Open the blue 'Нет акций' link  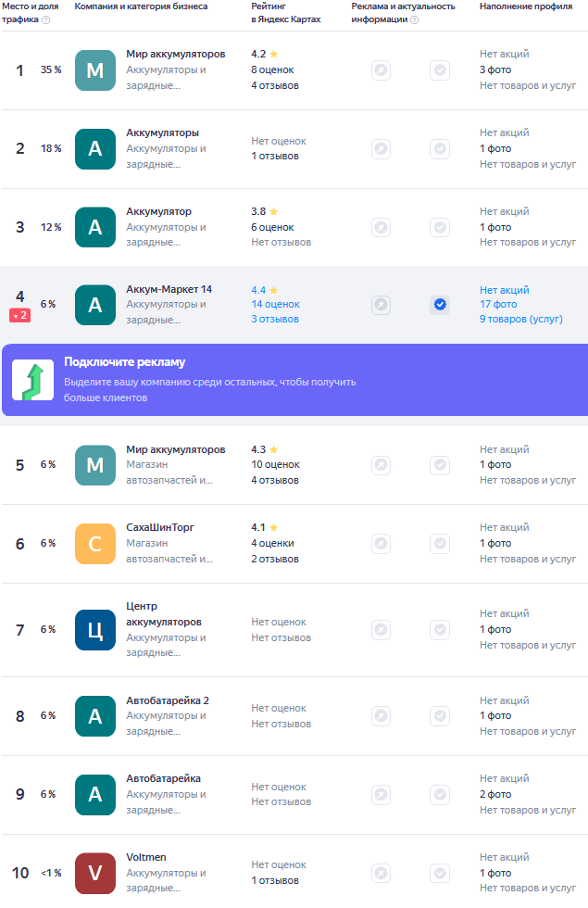coord(504,290)
